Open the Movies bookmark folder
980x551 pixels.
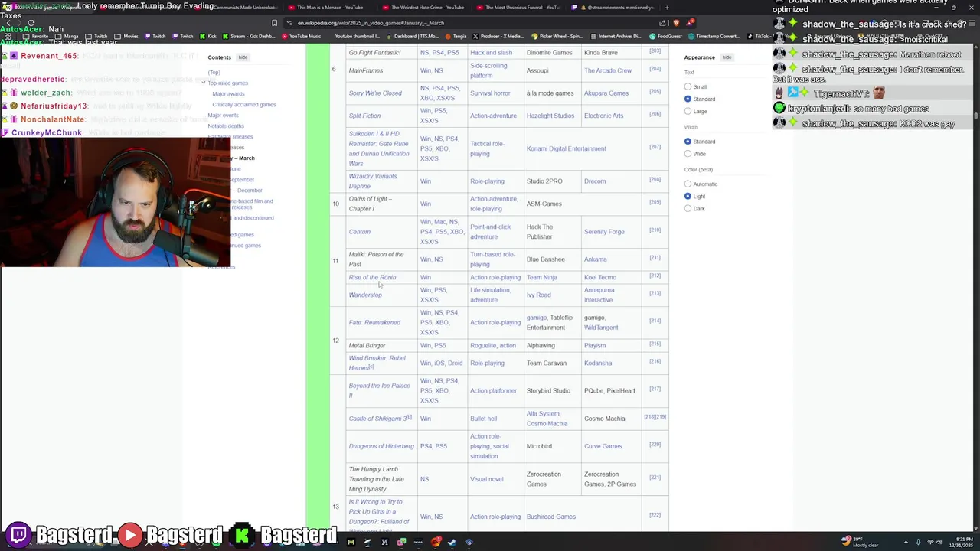[126, 36]
